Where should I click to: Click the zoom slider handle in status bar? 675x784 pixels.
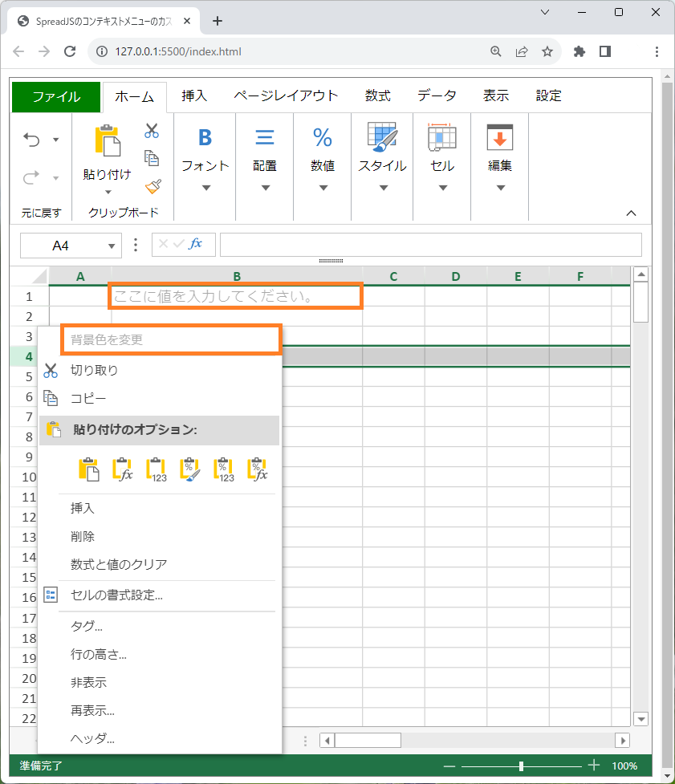[521, 766]
